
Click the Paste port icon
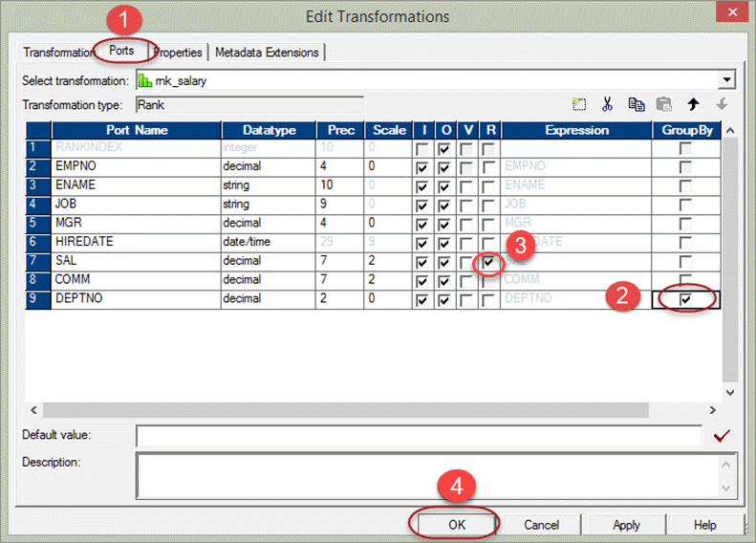(x=664, y=104)
